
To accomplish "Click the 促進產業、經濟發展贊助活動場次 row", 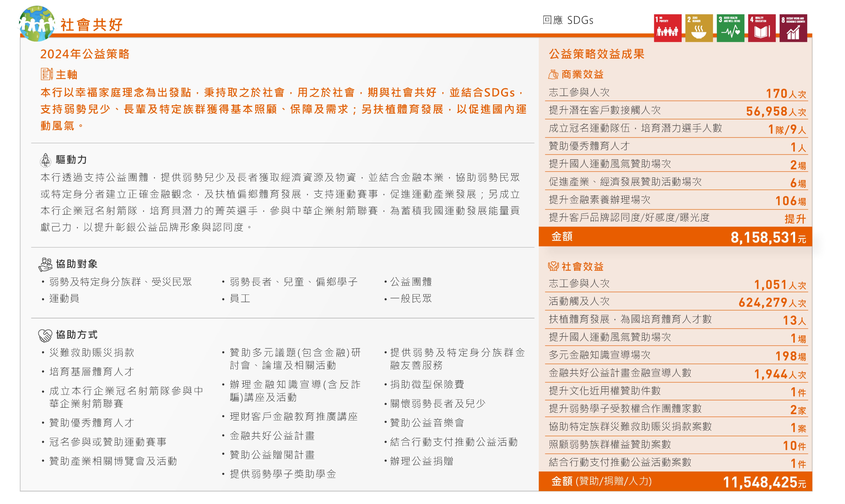I will click(676, 182).
